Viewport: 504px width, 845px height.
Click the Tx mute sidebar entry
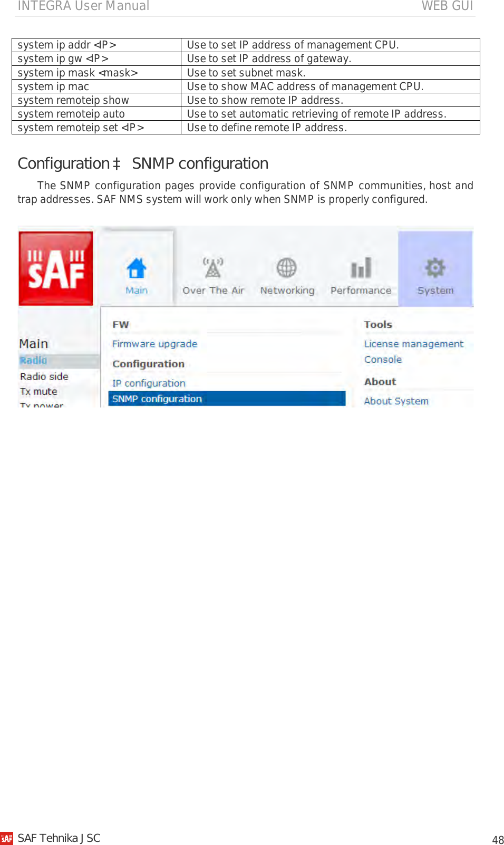(38, 392)
